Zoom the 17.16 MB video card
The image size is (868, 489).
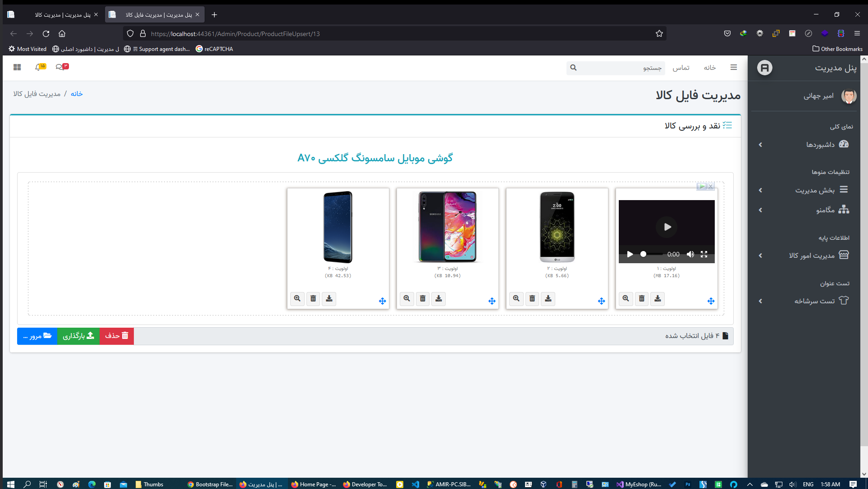tap(626, 298)
